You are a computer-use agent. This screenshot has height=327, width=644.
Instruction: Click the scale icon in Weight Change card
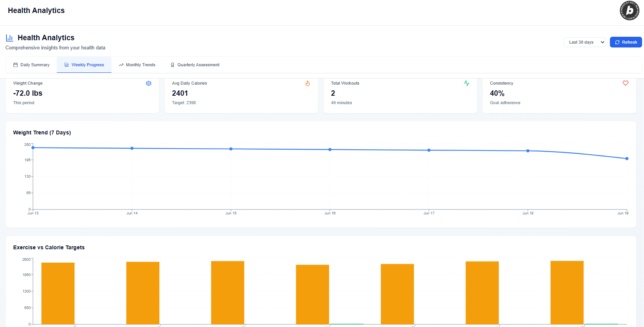click(149, 83)
